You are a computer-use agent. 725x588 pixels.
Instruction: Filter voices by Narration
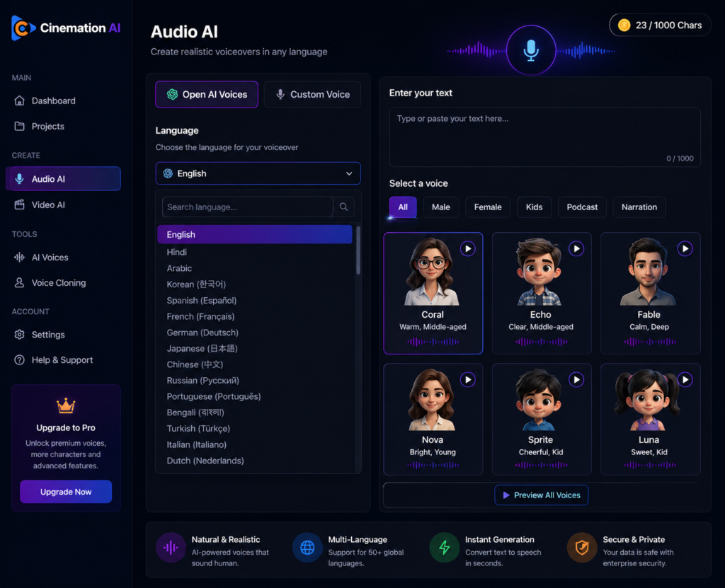[639, 207]
